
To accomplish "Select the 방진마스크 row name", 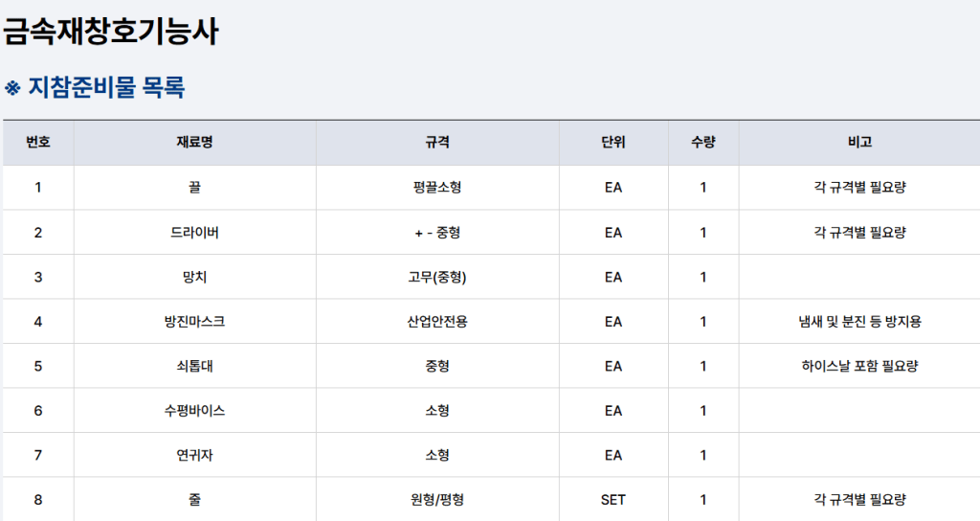I will [195, 322].
